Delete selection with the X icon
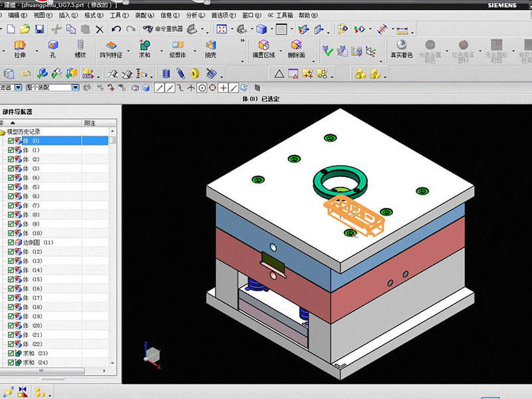The height and width of the screenshot is (399, 532). 99,29
